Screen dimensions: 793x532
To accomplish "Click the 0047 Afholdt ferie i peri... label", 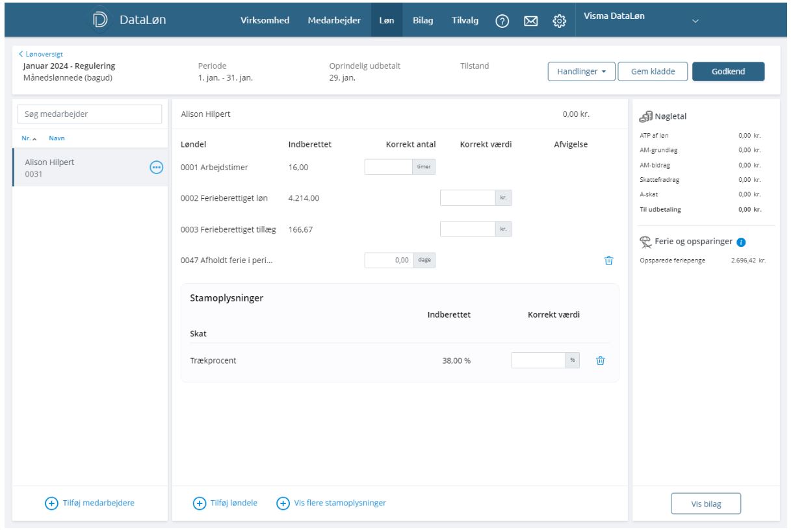I will click(x=226, y=260).
